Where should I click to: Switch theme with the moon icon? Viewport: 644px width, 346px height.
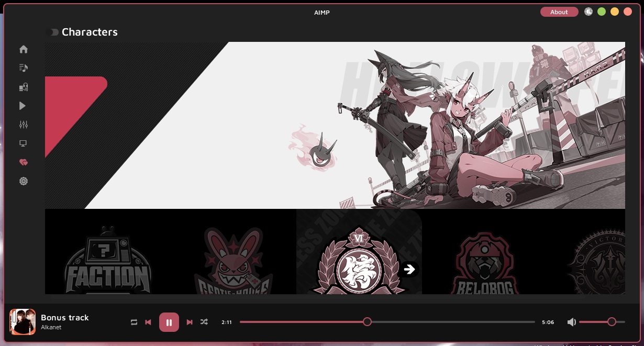tap(589, 12)
